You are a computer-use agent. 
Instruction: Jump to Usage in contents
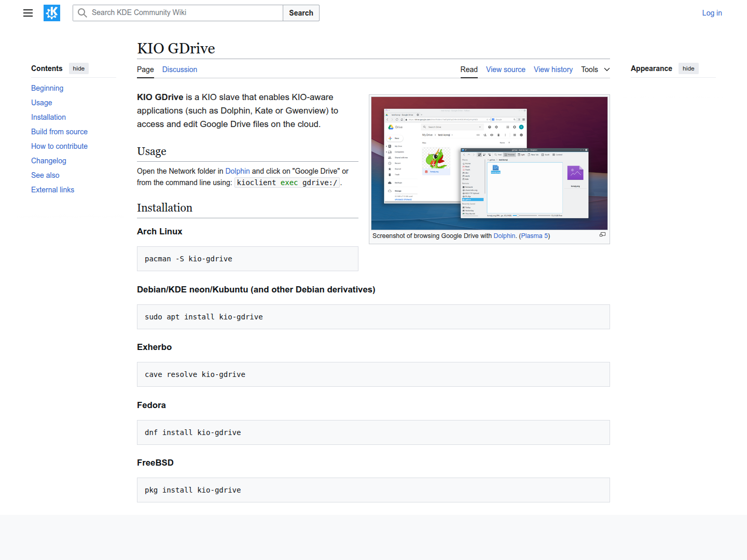tap(41, 103)
